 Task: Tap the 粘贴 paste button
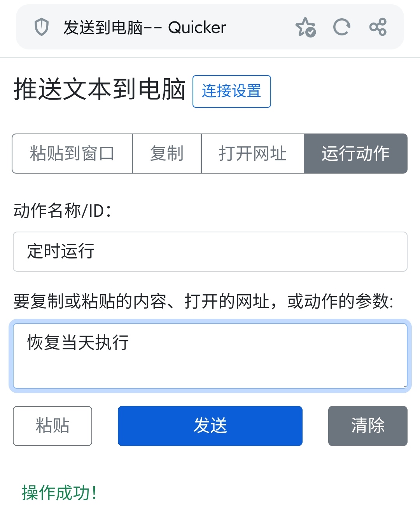click(x=52, y=426)
